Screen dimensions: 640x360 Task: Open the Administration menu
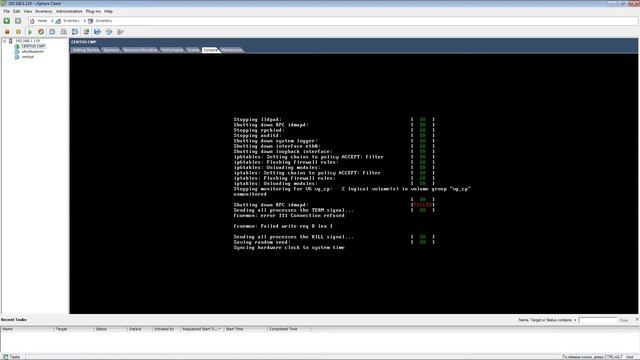click(69, 11)
